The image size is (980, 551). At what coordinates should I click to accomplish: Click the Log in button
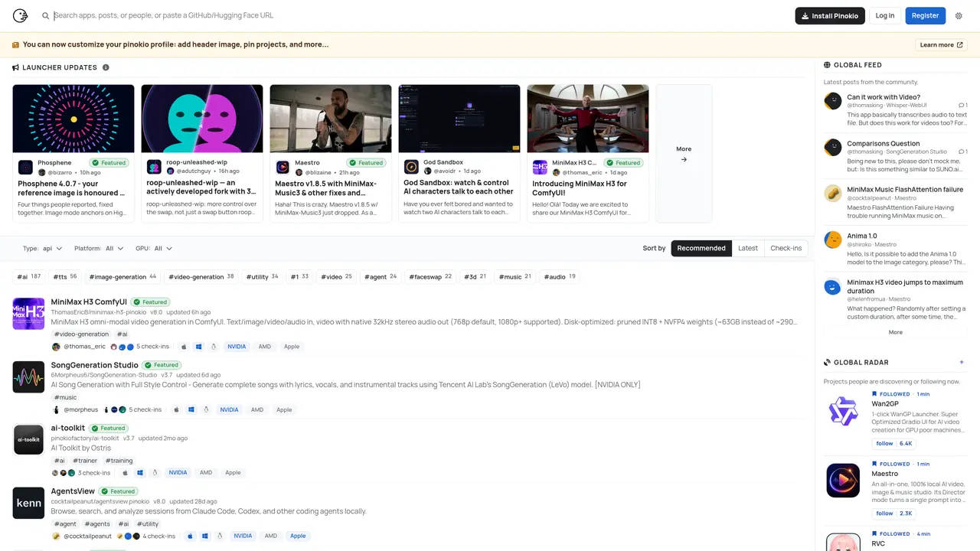pos(885,15)
